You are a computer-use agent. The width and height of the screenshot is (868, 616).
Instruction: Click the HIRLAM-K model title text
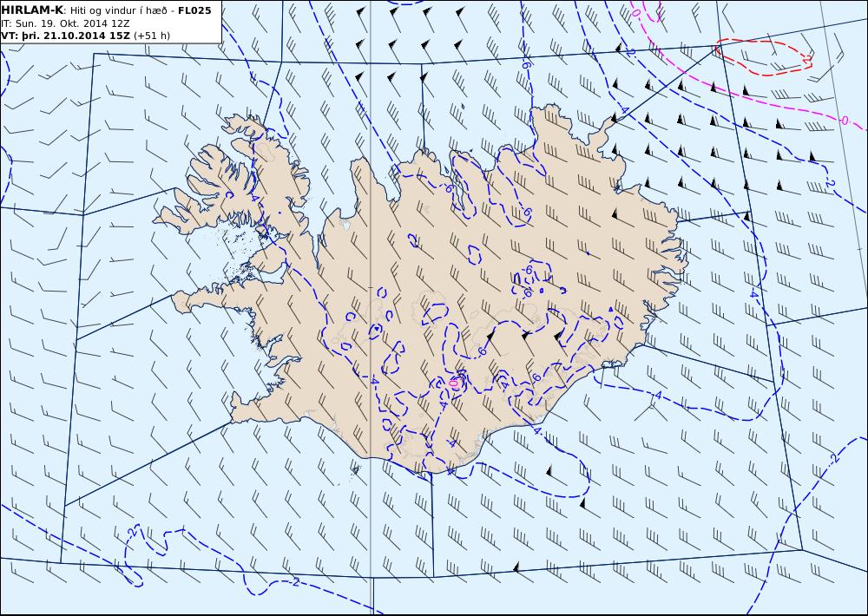(32, 10)
